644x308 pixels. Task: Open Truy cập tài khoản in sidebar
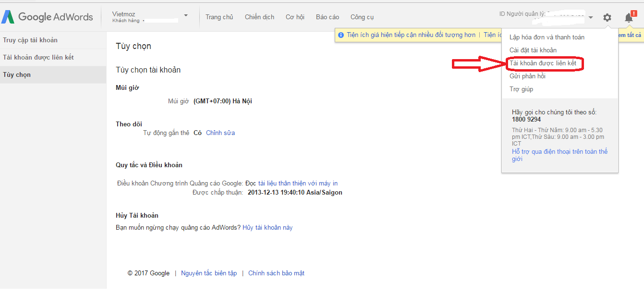pos(30,40)
